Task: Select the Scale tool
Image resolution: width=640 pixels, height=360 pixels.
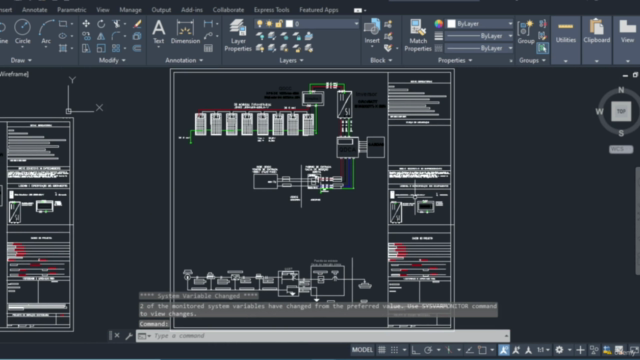Action: click(101, 48)
